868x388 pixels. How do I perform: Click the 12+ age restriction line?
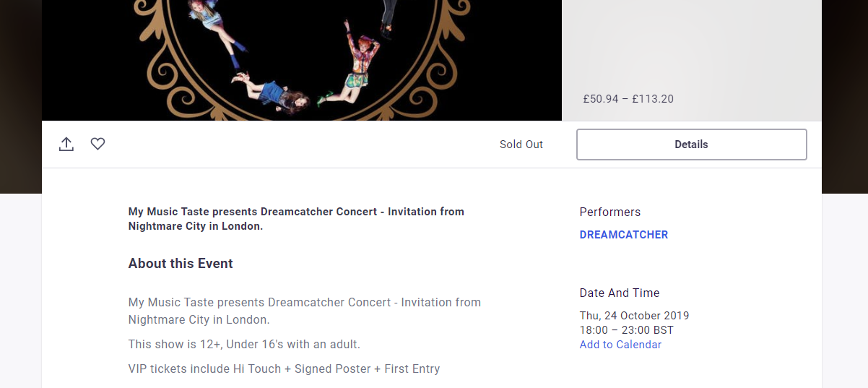coord(244,344)
